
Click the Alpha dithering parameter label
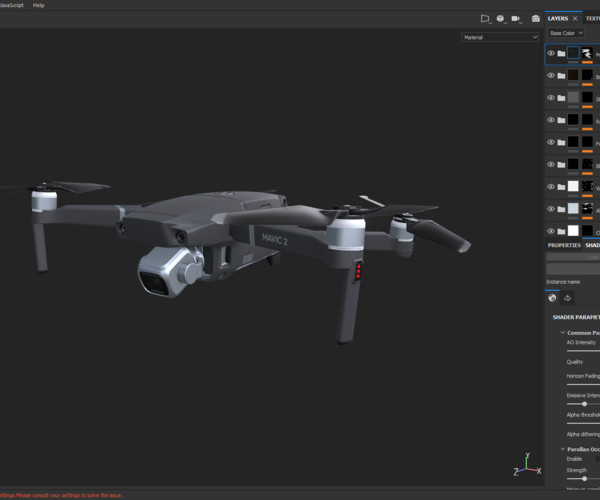(x=583, y=434)
